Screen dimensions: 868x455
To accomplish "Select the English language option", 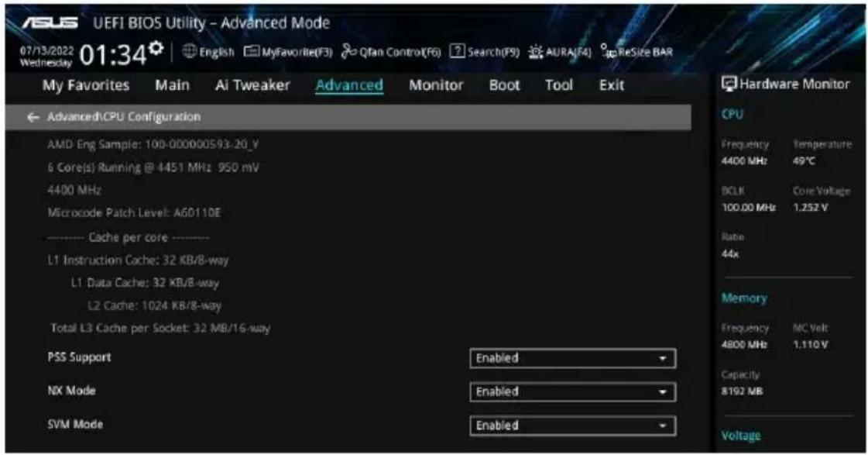I will pyautogui.click(x=217, y=52).
